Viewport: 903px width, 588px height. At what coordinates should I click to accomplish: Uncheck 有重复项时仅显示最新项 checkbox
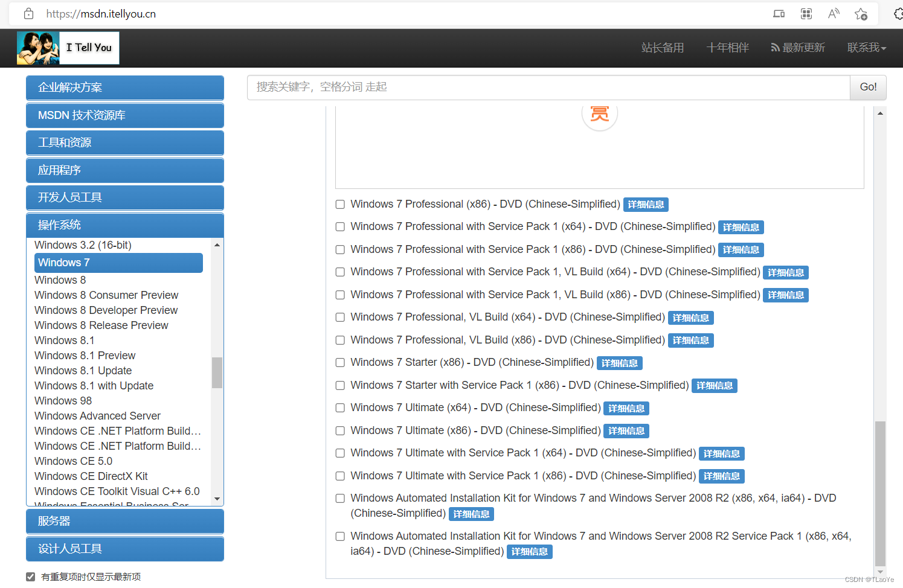(x=30, y=577)
